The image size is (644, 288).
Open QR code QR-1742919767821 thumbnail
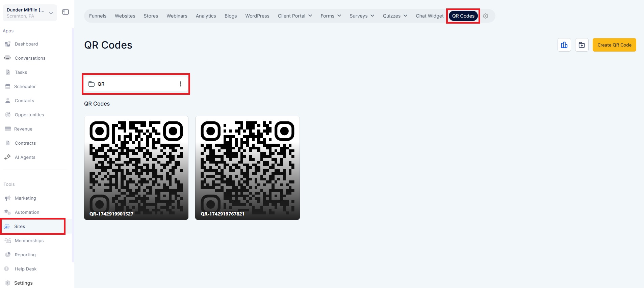248,168
